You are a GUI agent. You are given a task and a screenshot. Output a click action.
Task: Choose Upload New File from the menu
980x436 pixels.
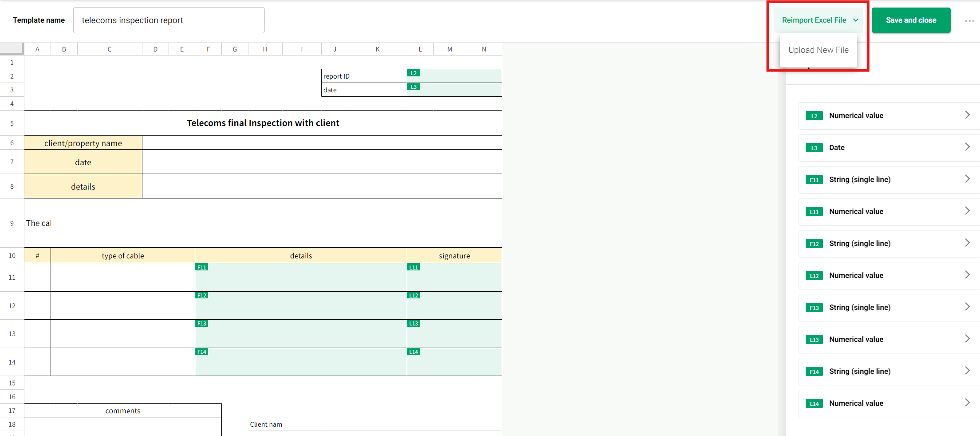[x=818, y=50]
